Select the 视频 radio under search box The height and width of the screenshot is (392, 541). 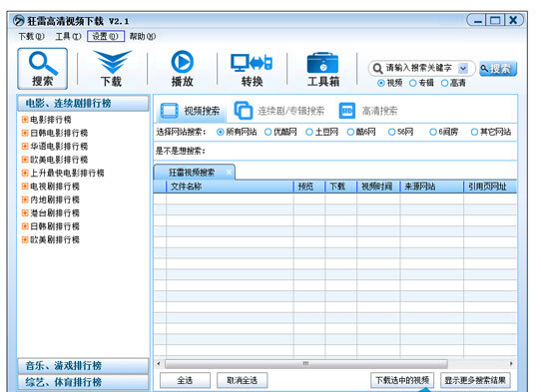click(x=381, y=83)
